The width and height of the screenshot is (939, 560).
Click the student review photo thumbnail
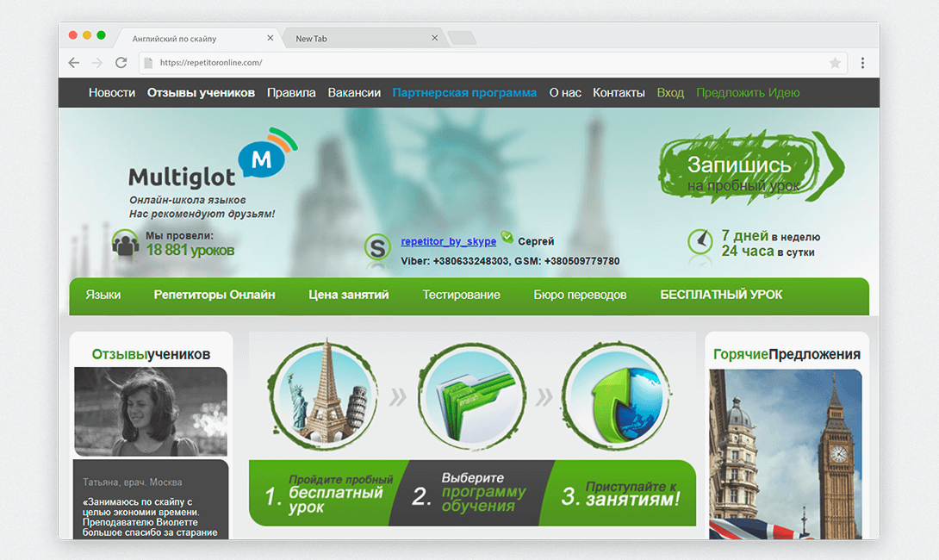[151, 412]
